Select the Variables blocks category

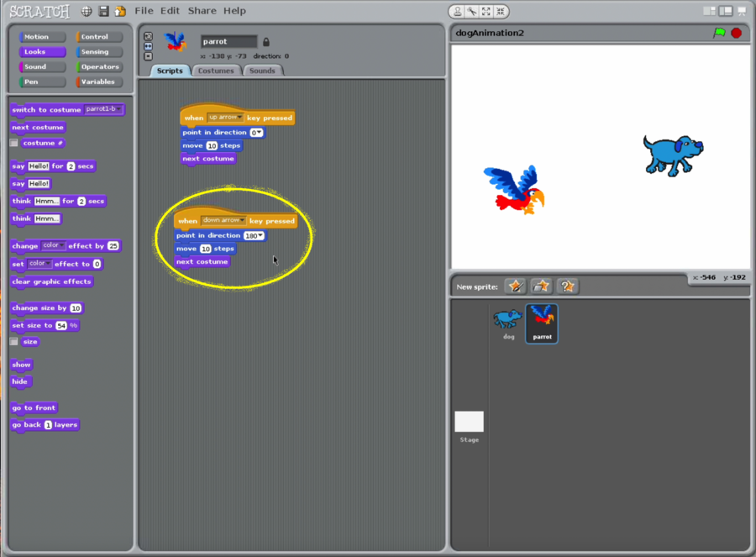(x=100, y=82)
